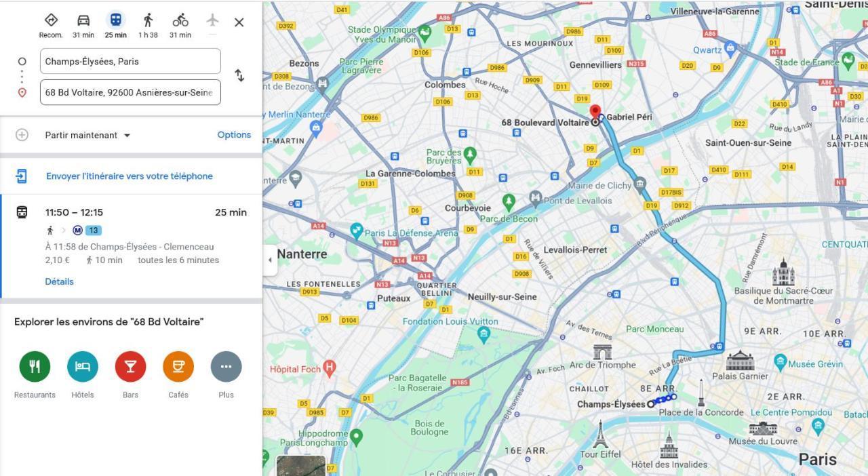This screenshot has height=476, width=868.
Task: Click the Courbevoie map label
Action: click(468, 208)
